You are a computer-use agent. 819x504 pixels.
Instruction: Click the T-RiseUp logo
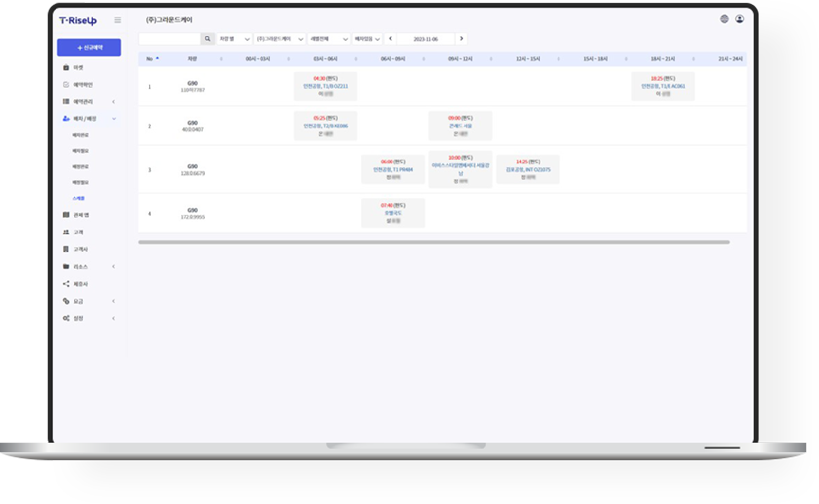point(78,20)
